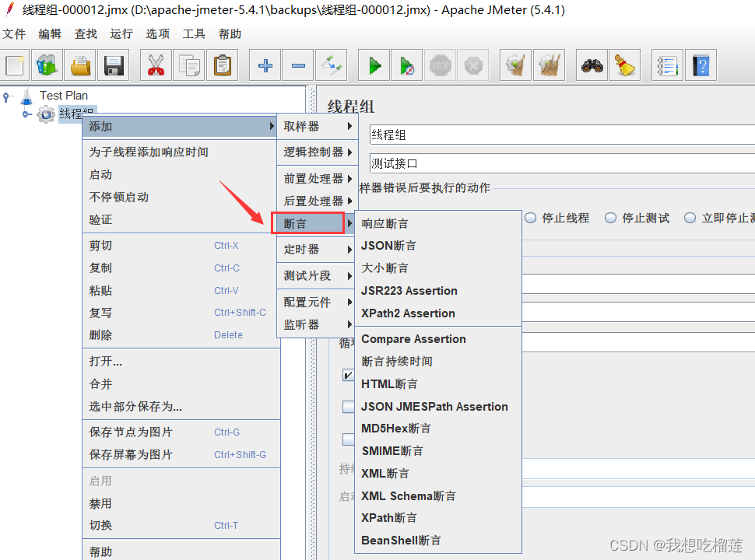The image size is (755, 560).
Task: Toggle the thread group tree expander
Action: (x=27, y=114)
